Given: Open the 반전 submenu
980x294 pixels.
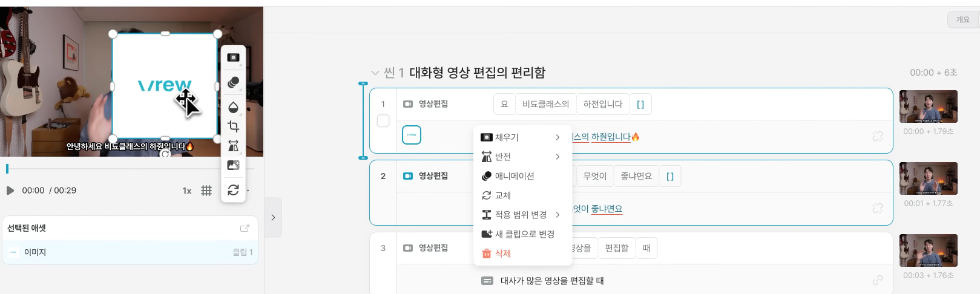Looking at the screenshot, I should 522,157.
